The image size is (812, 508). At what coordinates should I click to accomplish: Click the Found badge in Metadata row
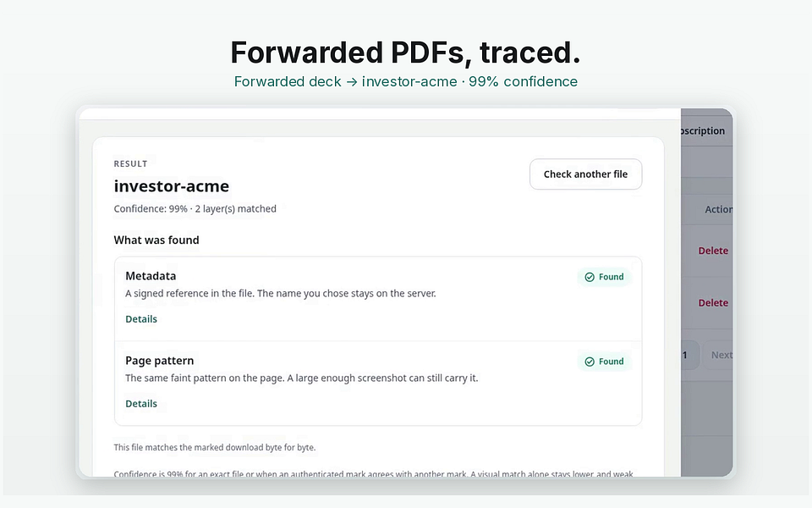click(604, 277)
